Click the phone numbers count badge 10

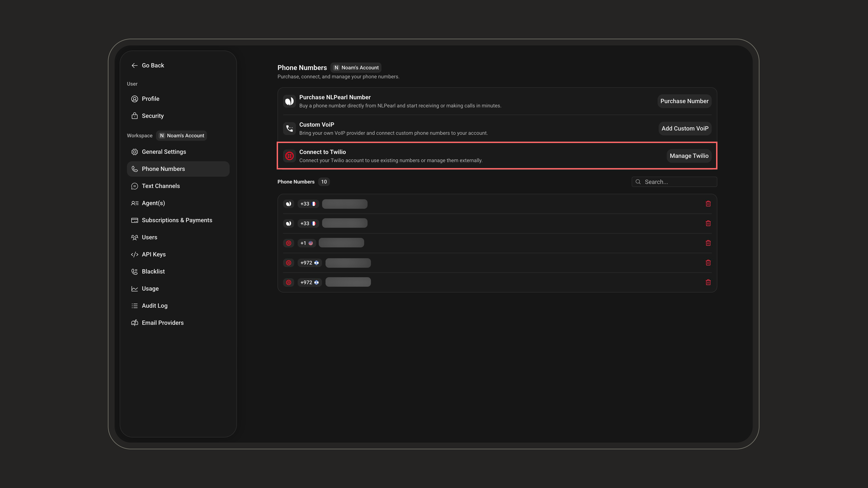(324, 182)
